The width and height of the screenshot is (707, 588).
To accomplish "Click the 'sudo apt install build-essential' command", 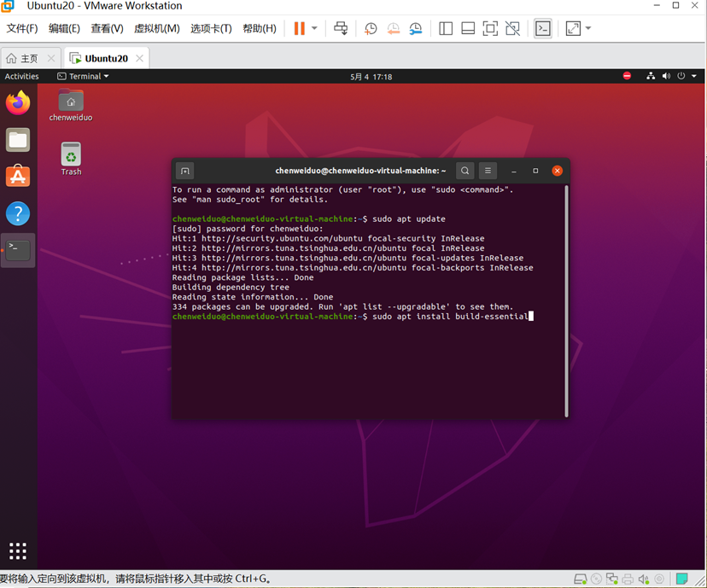I will tap(450, 317).
